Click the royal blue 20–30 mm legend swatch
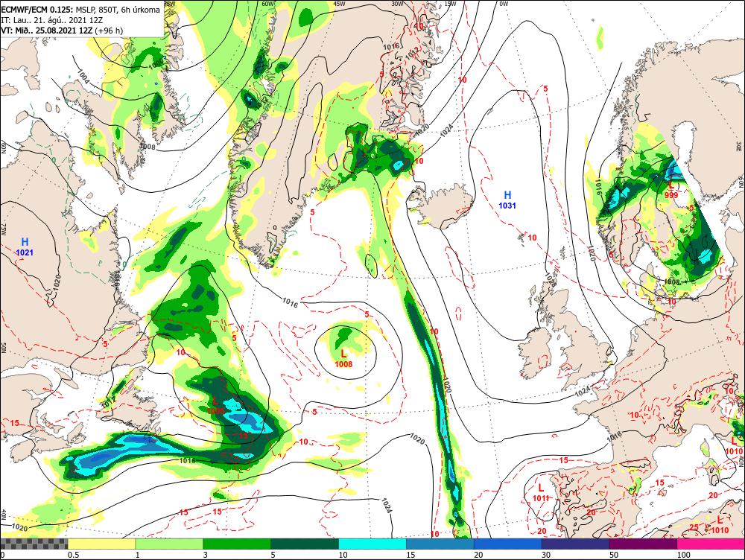745x560 pixels. pos(507,544)
